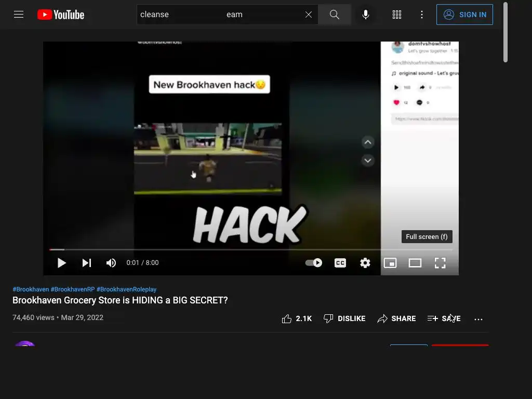Click the page vertical scrollbar

(x=506, y=32)
